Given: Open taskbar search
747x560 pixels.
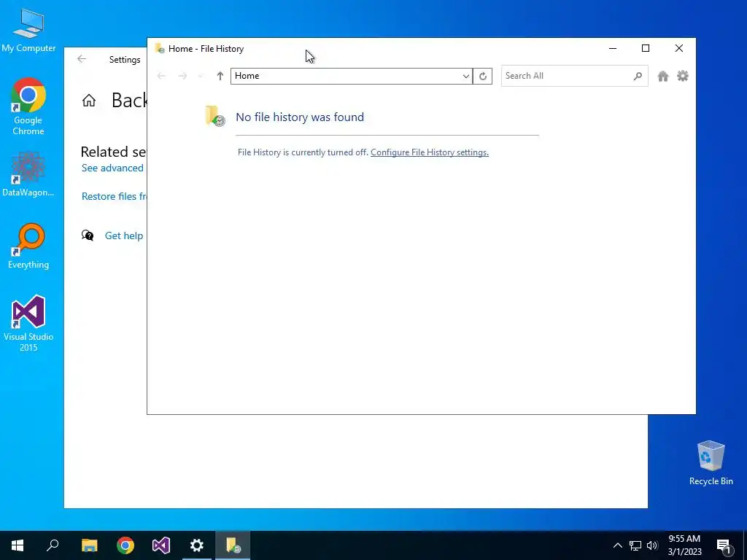Looking at the screenshot, I should coord(53,545).
